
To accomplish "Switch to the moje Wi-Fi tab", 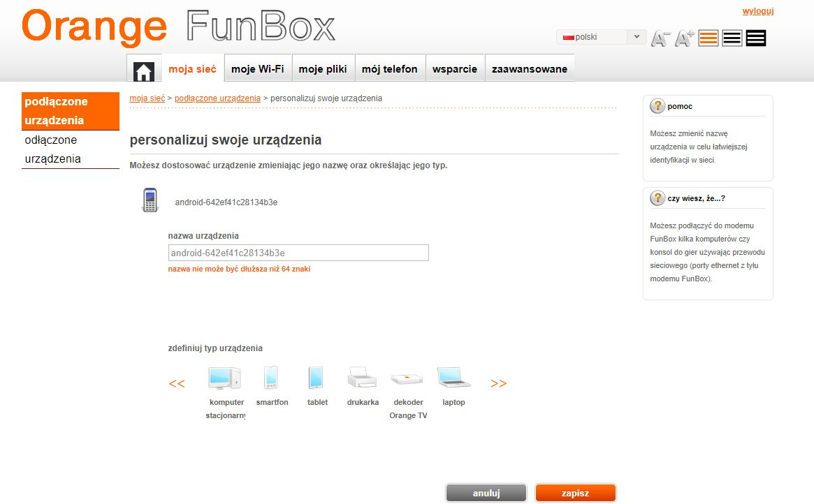I will [x=258, y=68].
